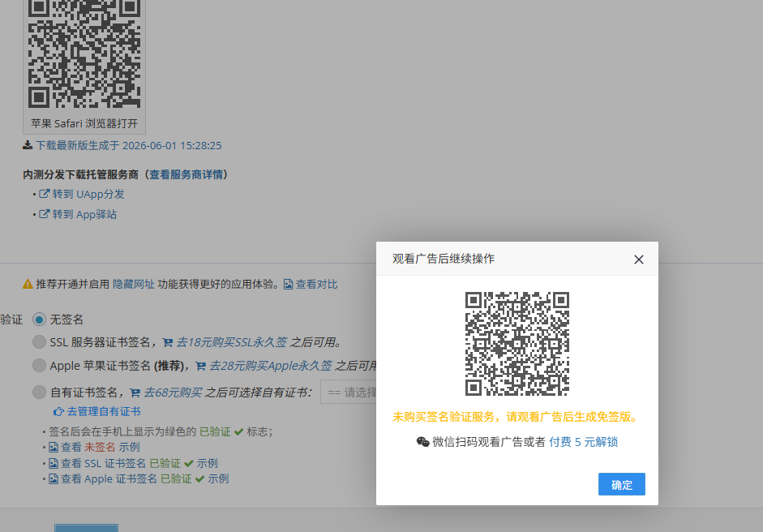This screenshot has height=532, width=763.
Task: Click image icon before 查看 SSL 证书签名
Action: [x=54, y=463]
